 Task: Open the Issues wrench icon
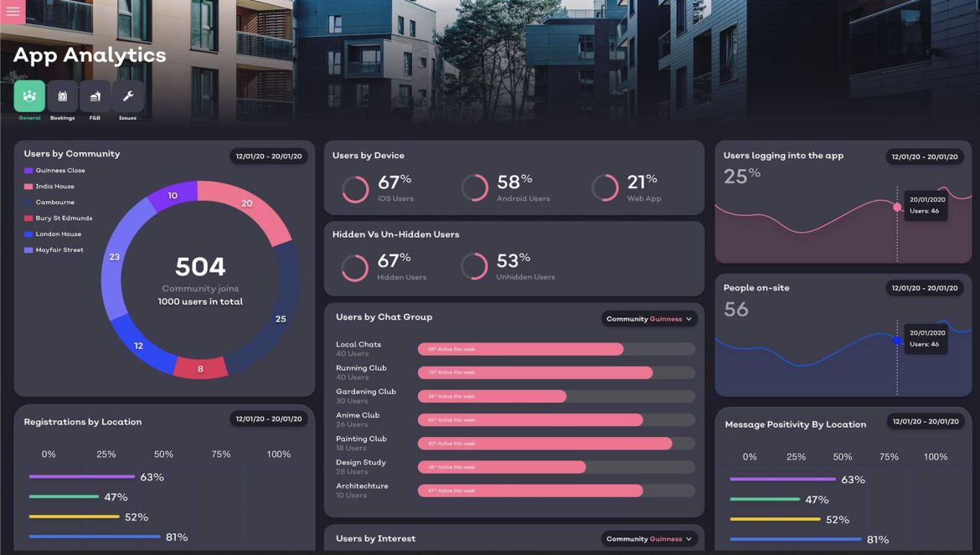coord(127,96)
